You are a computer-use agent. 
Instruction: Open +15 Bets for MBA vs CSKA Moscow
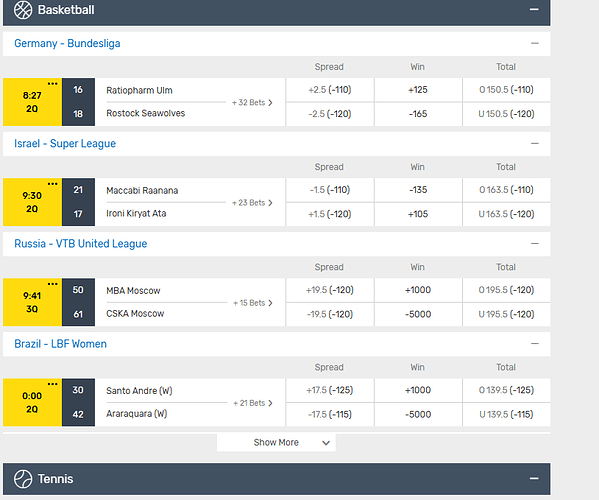tap(253, 303)
